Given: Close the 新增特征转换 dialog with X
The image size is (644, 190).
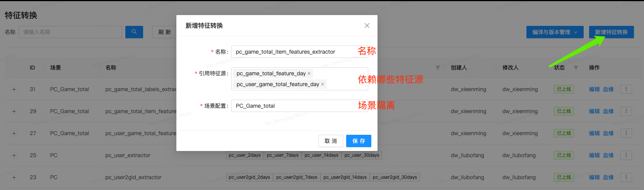Looking at the screenshot, I should tap(367, 25).
